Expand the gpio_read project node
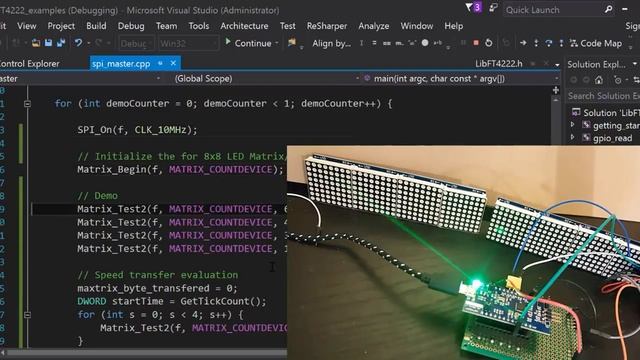The image size is (640, 360). (x=572, y=138)
